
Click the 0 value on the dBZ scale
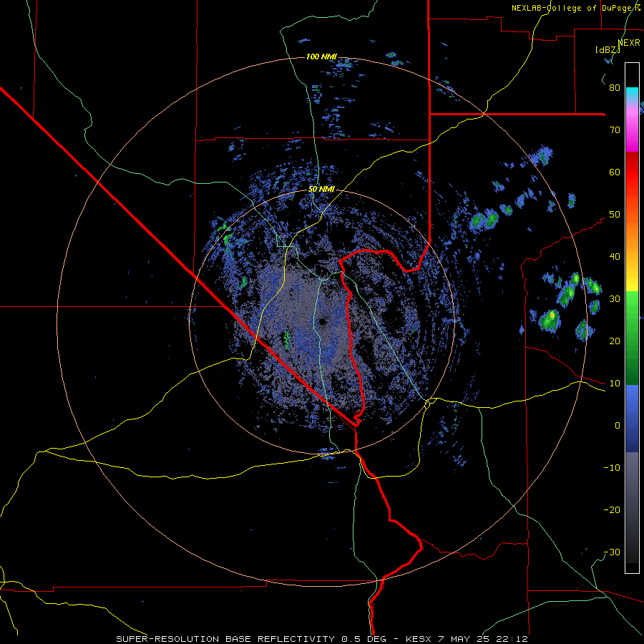tap(618, 426)
